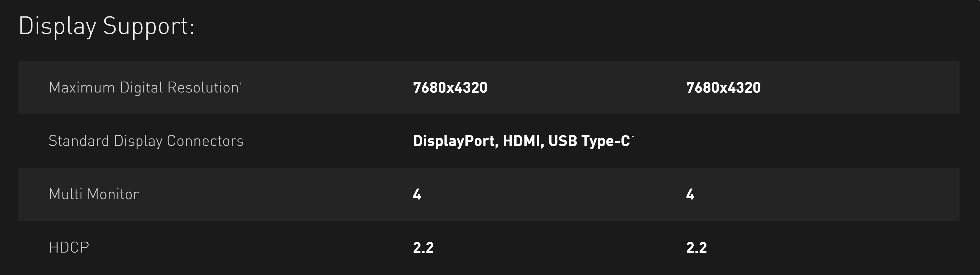Click the first column's 7680x4320 value
980x275 pixels.
click(x=450, y=88)
